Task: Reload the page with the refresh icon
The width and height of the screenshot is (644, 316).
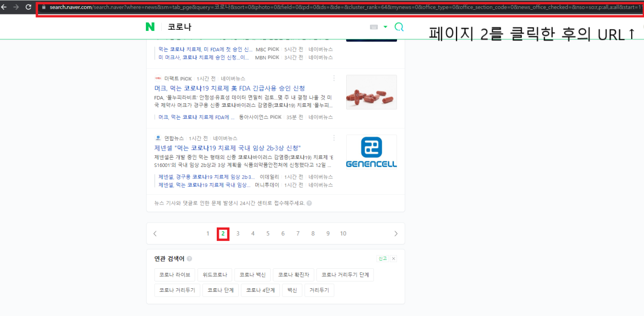Action: [x=28, y=7]
